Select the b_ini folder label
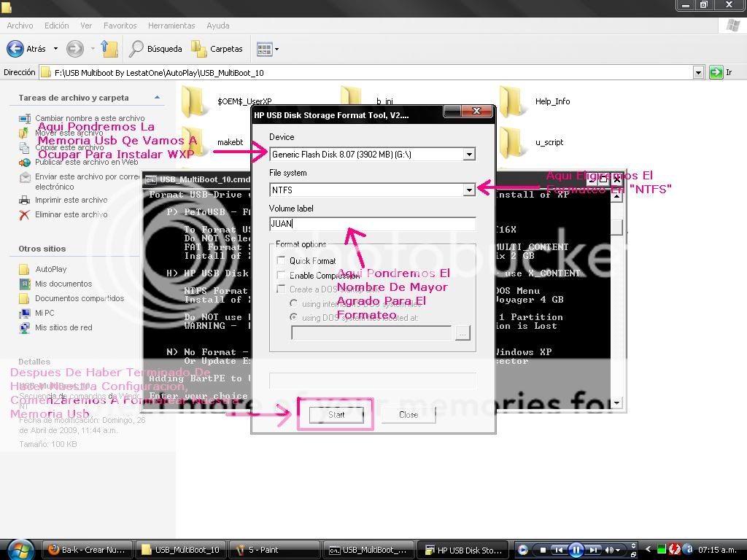This screenshot has height=560, width=747. [384, 101]
